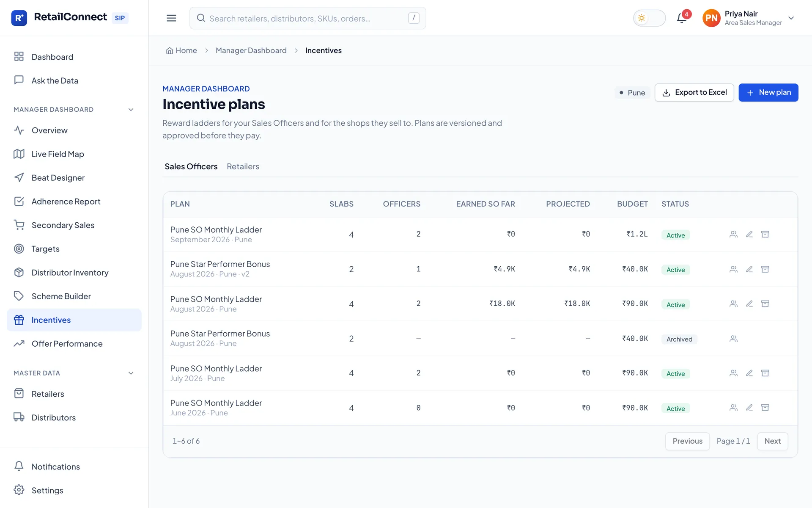Open Settings in the sidebar
812x508 pixels.
click(x=74, y=490)
